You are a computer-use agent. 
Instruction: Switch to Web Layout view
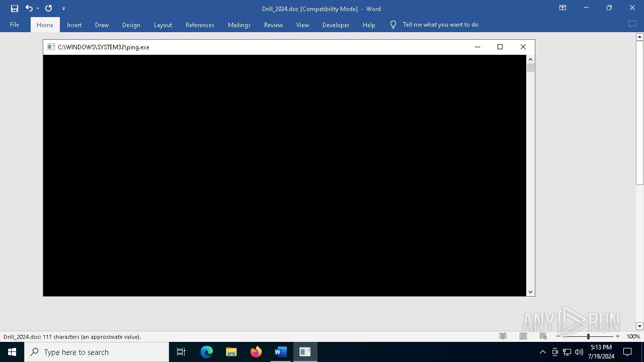click(x=543, y=336)
